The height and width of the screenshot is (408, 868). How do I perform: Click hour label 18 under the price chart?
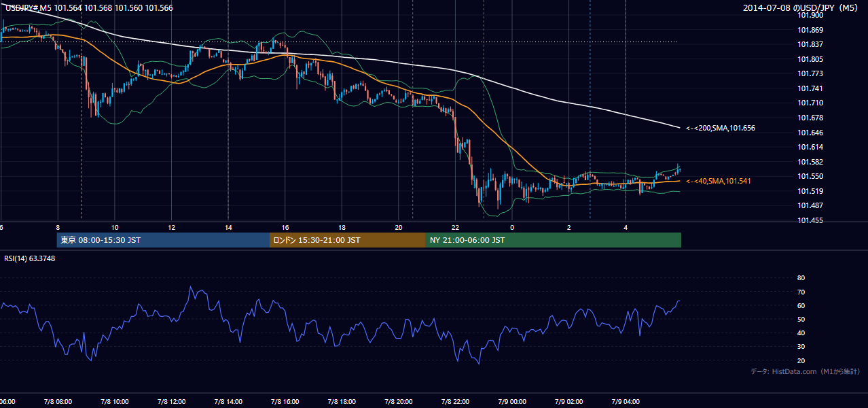[x=342, y=227]
